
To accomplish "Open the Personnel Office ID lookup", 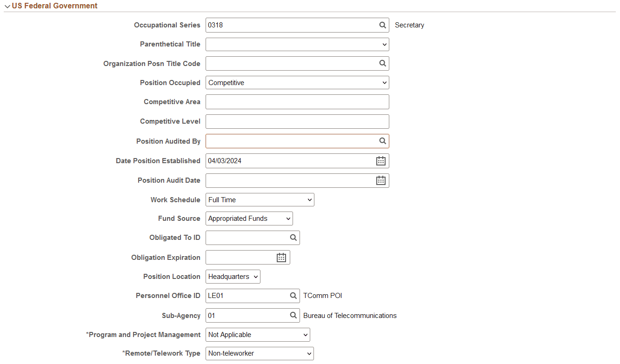I will pos(293,296).
